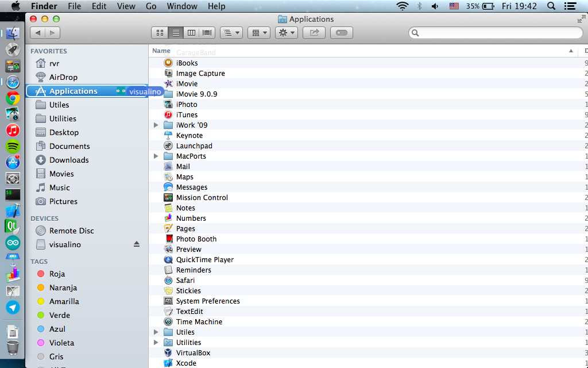Viewport: 588px width, 368px height.
Task: Open the View menu
Action: point(126,6)
